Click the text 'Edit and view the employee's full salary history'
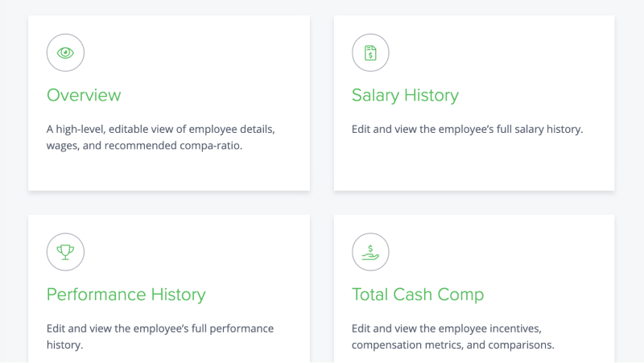This screenshot has width=644, height=363. click(468, 130)
